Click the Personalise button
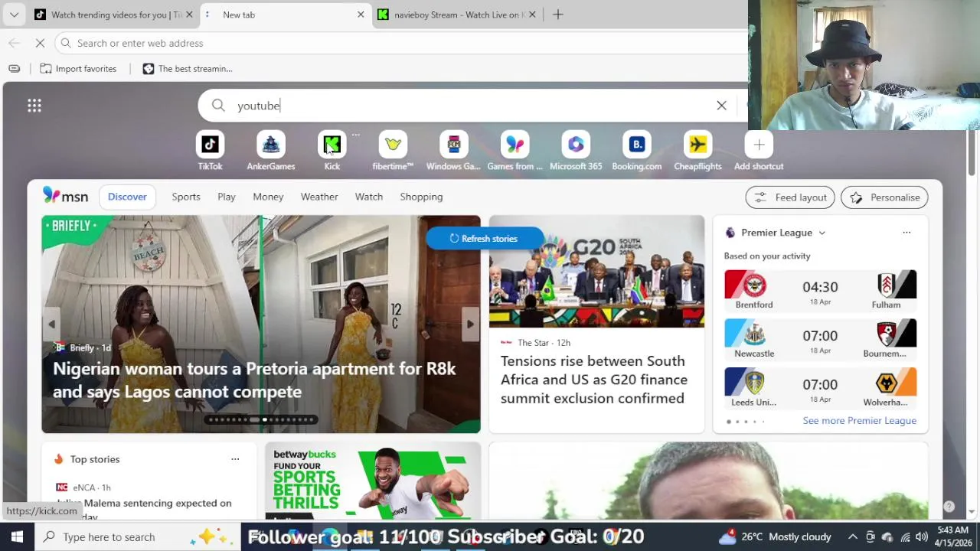This screenshot has height=551, width=980. pyautogui.click(x=884, y=197)
